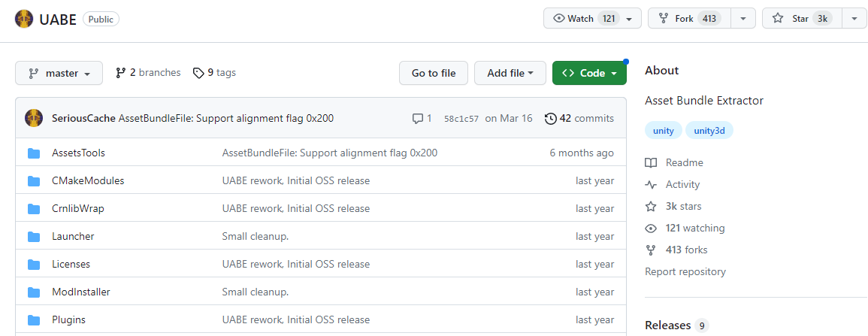The width and height of the screenshot is (868, 336).
Task: View the 3k stars link
Action: (x=684, y=206)
